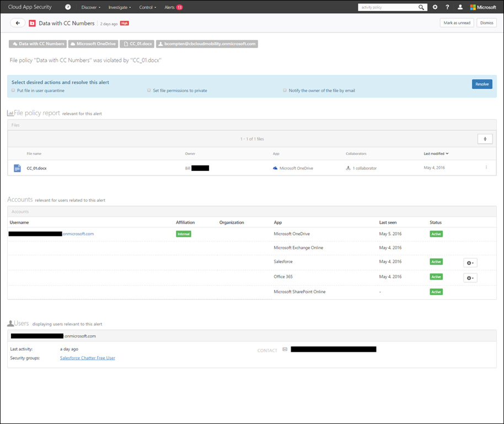The height and width of the screenshot is (424, 504).
Task: Click the File name column header
Action: tap(34, 154)
